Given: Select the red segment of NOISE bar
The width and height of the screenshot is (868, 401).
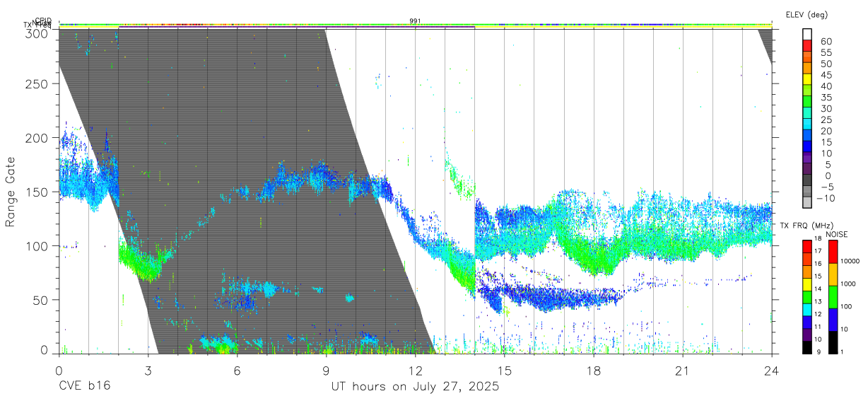Looking at the screenshot, I should click(x=833, y=252).
